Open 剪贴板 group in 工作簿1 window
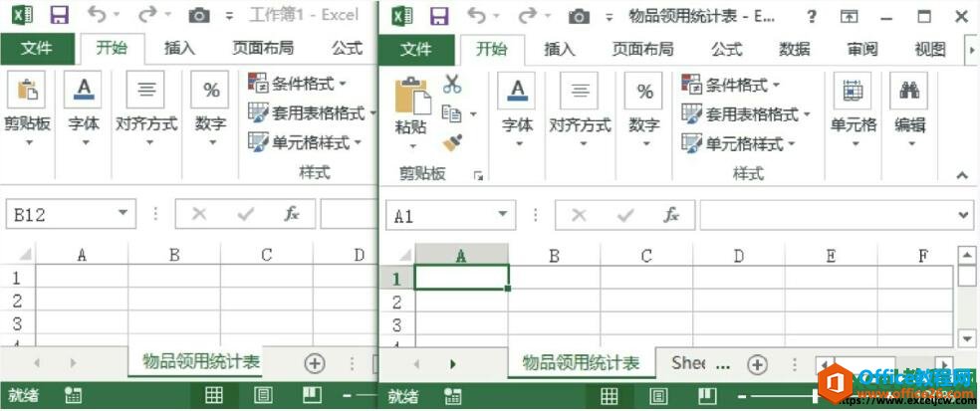980x411 pixels. 28,109
